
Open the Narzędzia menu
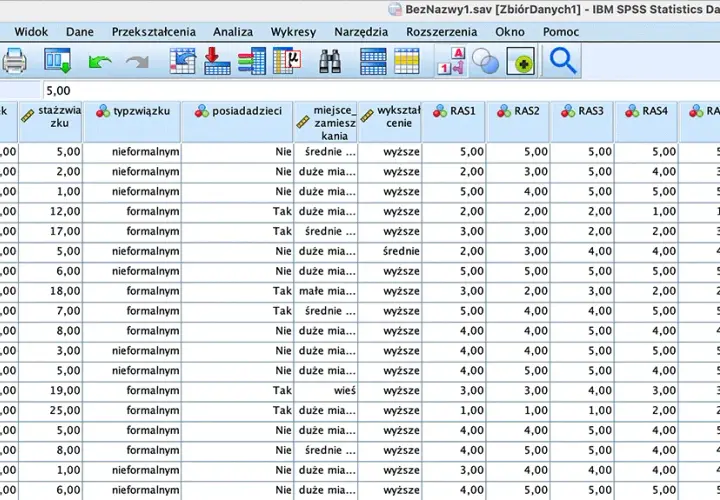coord(361,32)
